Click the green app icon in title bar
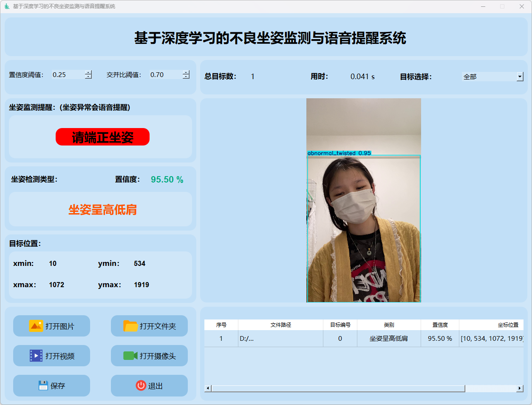532x405 pixels. click(7, 6)
